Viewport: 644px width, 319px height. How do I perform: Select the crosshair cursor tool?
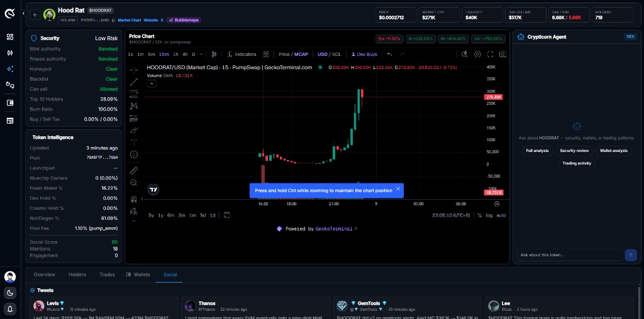click(x=134, y=70)
